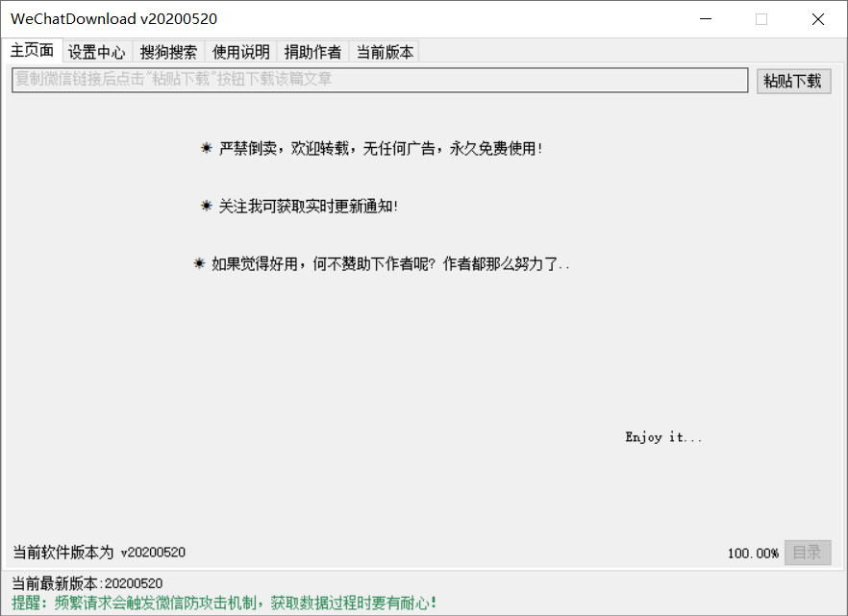
Task: Open the 捐助作者 tab
Action: [x=312, y=52]
